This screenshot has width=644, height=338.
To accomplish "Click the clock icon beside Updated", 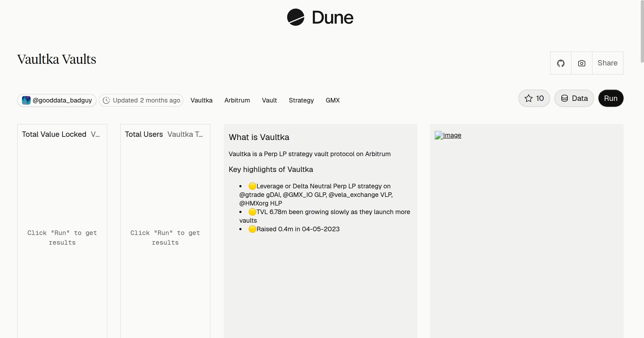I will click(106, 100).
